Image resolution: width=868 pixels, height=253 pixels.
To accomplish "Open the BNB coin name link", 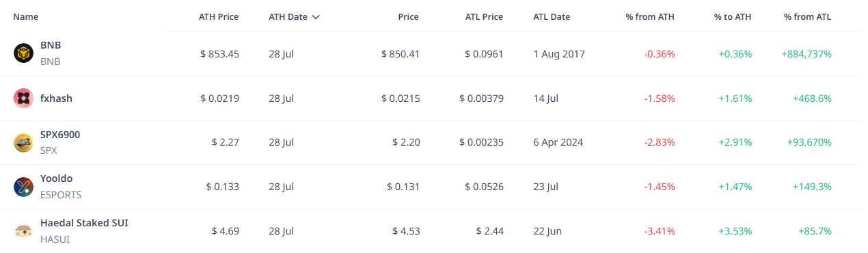I will (51, 45).
